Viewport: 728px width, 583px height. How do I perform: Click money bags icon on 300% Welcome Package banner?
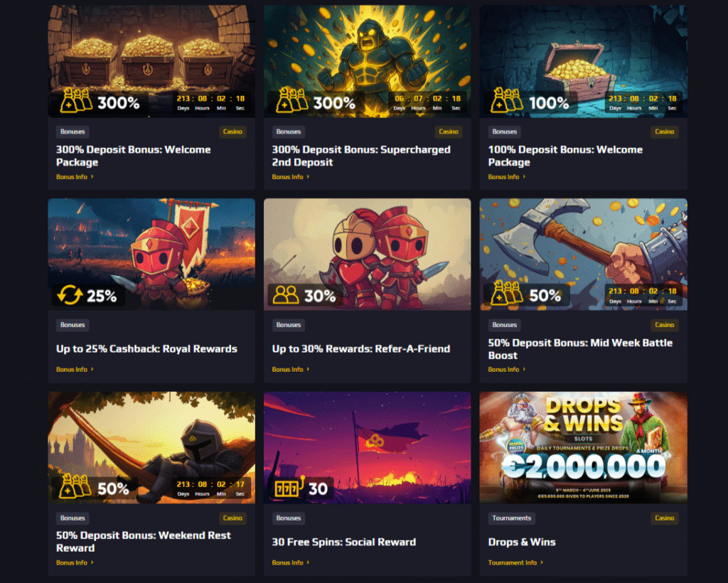76,100
